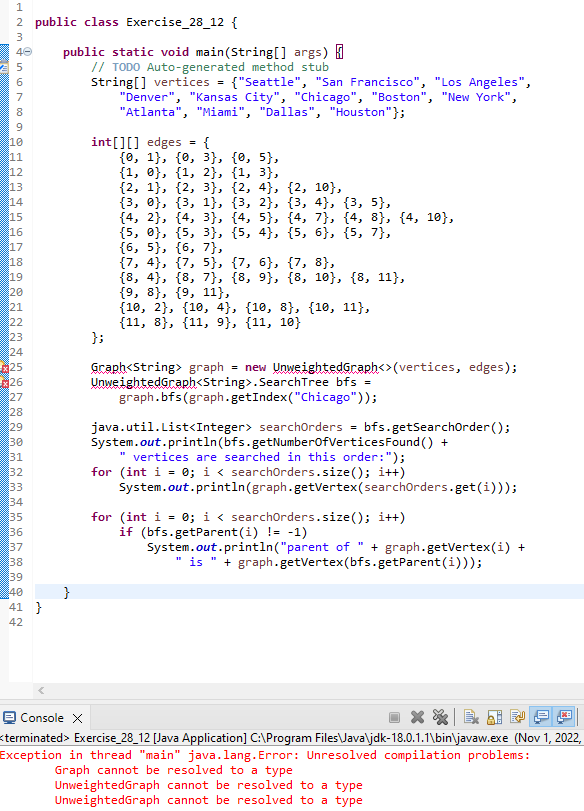Click the string "Houston" on line 8
The image size is (584, 811).
point(361,112)
